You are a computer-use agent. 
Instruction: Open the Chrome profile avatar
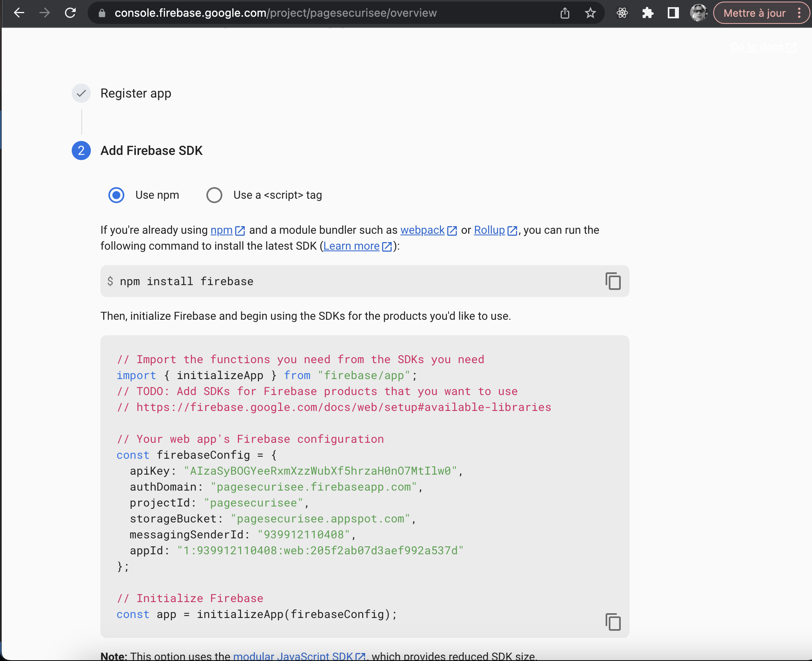698,13
